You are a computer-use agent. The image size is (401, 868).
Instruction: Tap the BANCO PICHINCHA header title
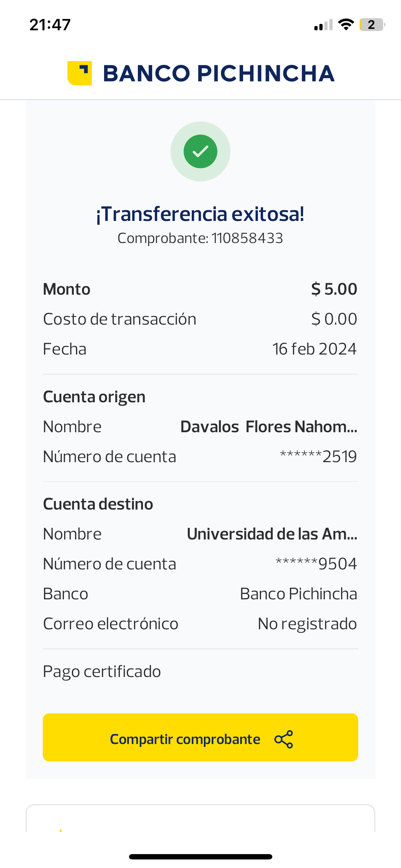pos(219,73)
